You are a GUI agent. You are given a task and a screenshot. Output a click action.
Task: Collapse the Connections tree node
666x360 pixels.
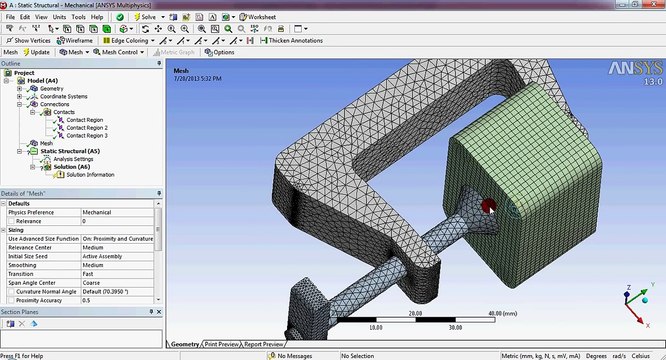[x=20, y=104]
